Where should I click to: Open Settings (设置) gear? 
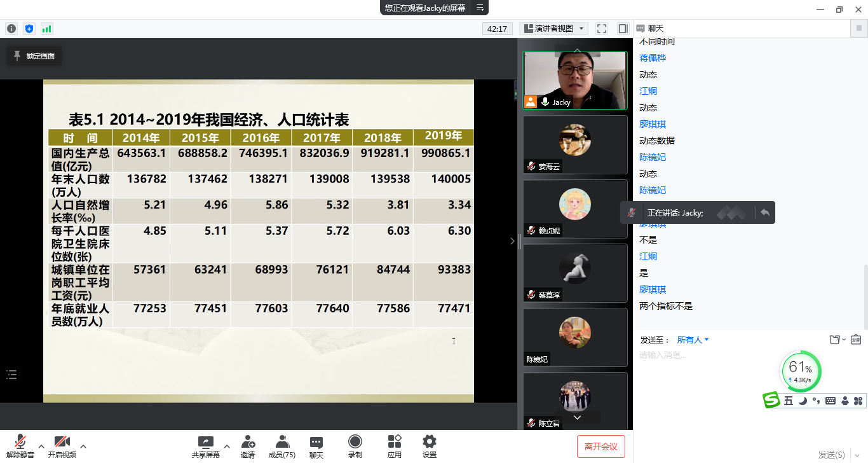[430, 446]
